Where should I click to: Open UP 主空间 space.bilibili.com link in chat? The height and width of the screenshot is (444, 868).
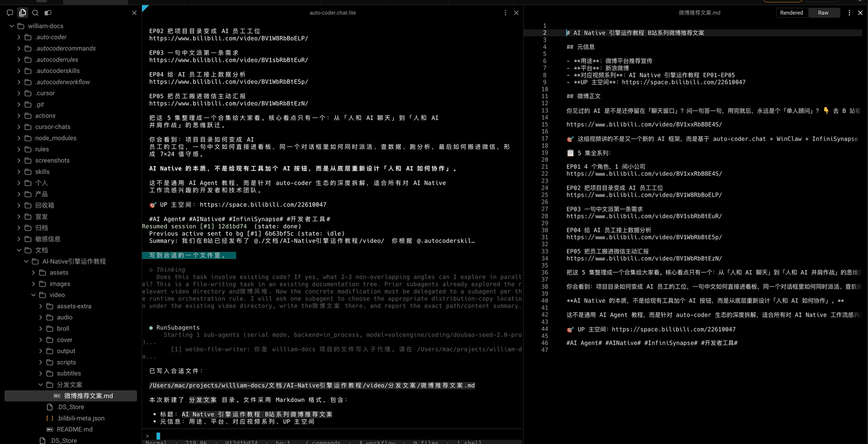tap(263, 205)
